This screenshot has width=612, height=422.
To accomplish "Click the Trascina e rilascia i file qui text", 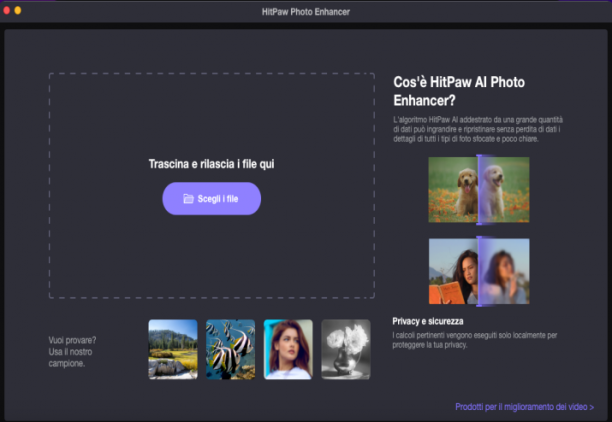I will tap(212, 164).
